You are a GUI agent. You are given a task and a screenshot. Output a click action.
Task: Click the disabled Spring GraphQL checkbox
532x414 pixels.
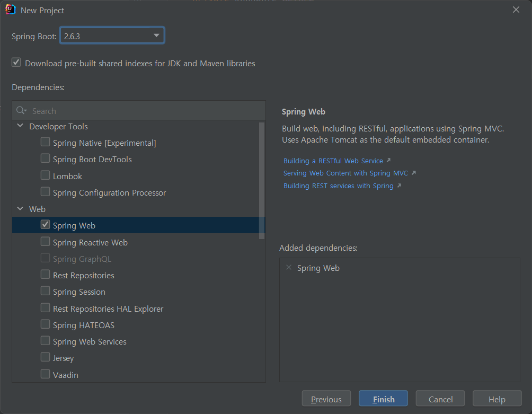click(45, 258)
